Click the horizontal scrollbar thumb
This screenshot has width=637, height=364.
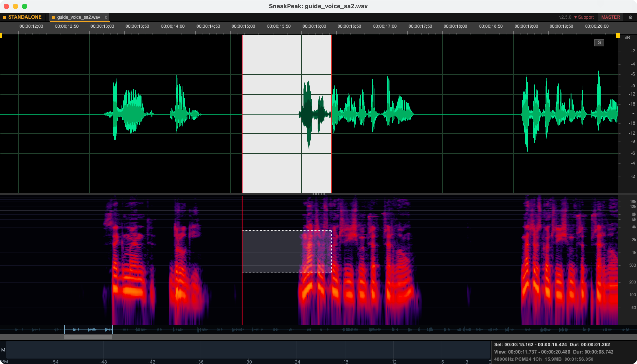(88, 337)
